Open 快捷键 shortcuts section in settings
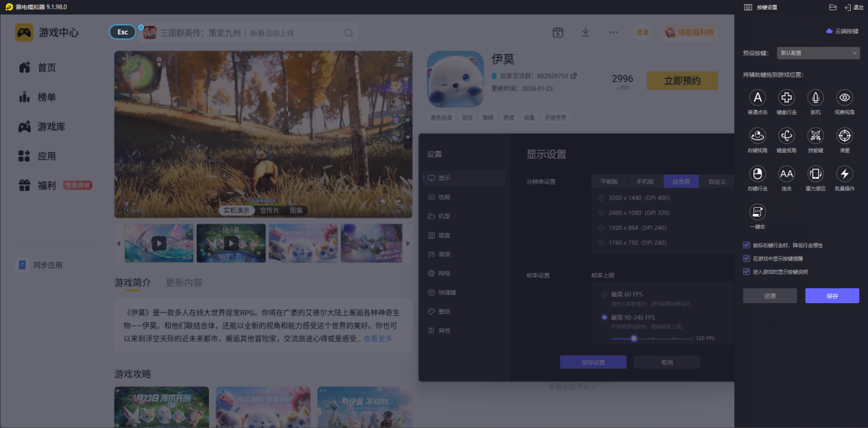 pos(465,292)
